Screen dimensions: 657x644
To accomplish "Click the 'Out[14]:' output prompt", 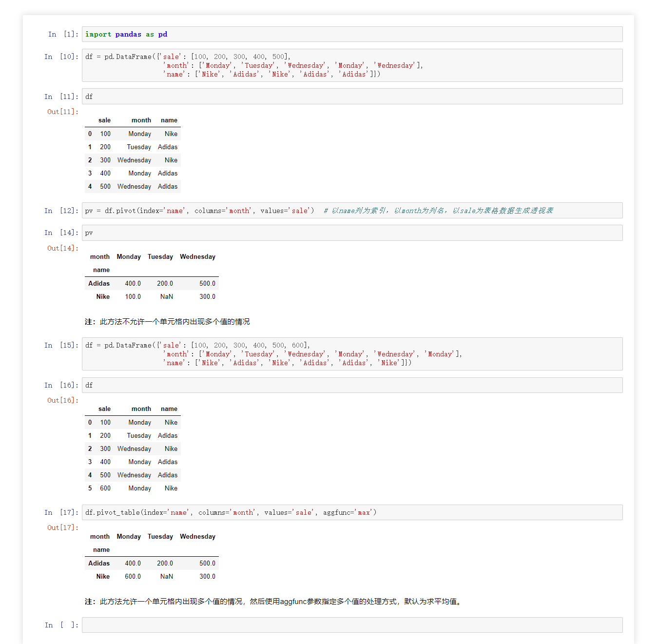I will [63, 248].
